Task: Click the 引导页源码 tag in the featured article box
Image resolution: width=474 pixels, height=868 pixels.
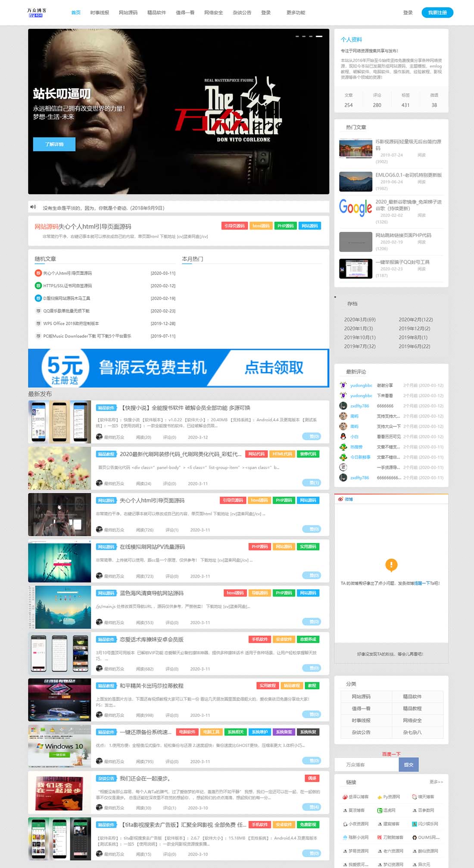Action: [x=234, y=226]
